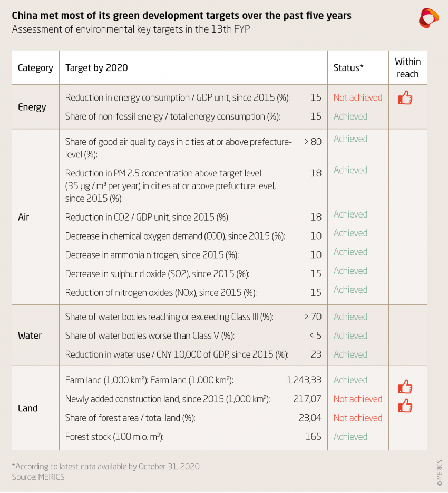Click the MERICS logo icon

(428, 18)
